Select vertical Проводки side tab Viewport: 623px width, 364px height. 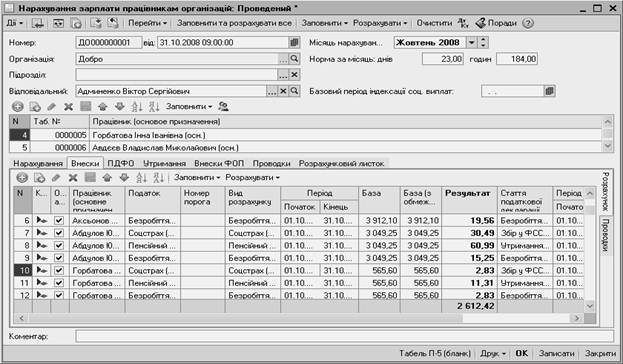605,235
